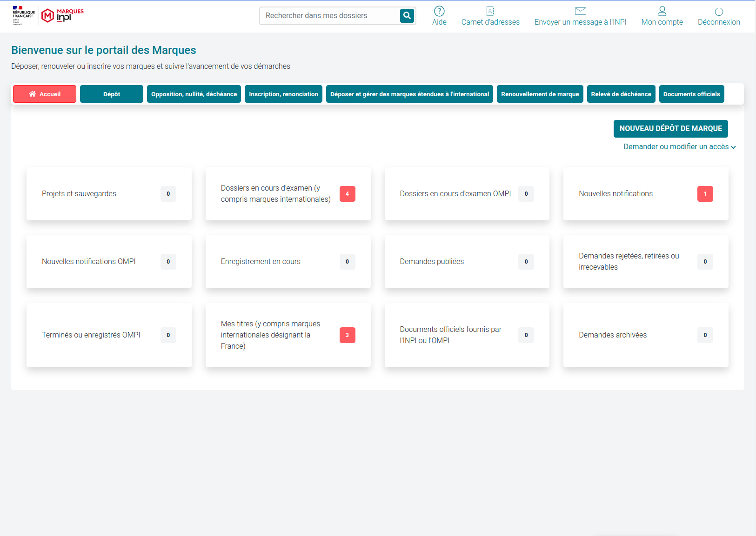Image resolution: width=756 pixels, height=536 pixels.
Task: Click the envelope icon to message INPI
Action: pyautogui.click(x=581, y=11)
